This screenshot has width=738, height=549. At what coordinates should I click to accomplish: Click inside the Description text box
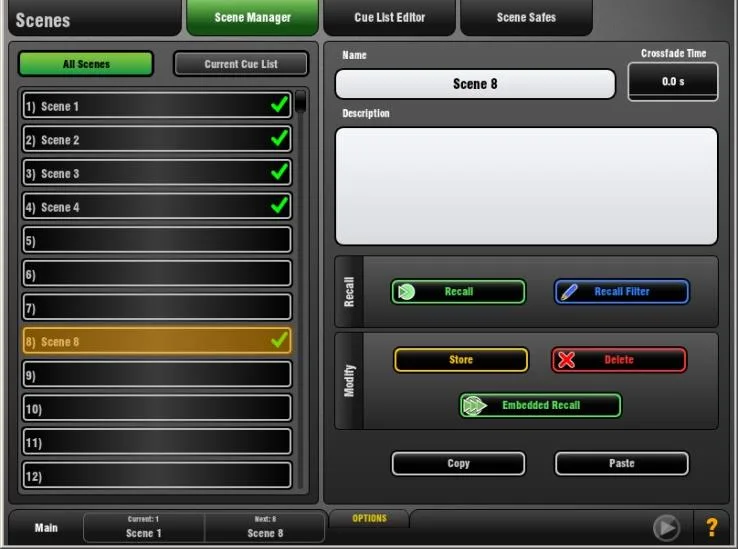[x=526, y=186]
